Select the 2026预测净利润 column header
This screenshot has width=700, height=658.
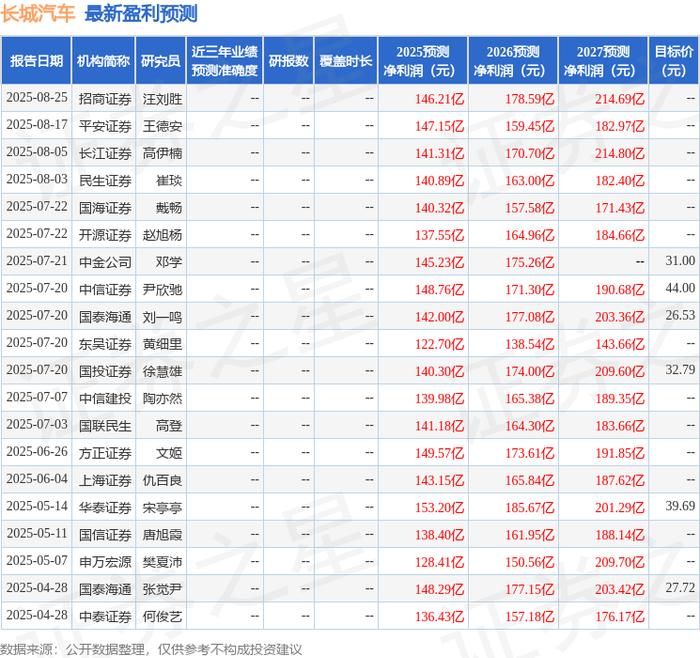[x=513, y=60]
